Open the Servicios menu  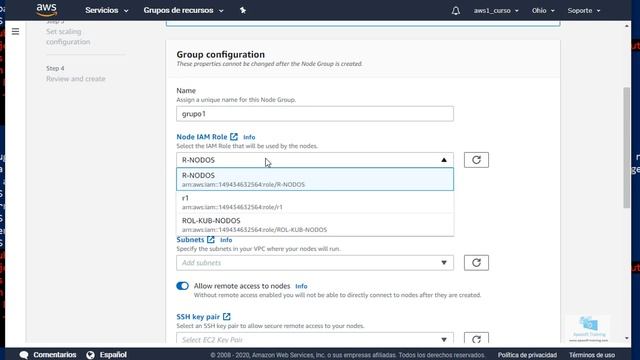click(x=107, y=10)
